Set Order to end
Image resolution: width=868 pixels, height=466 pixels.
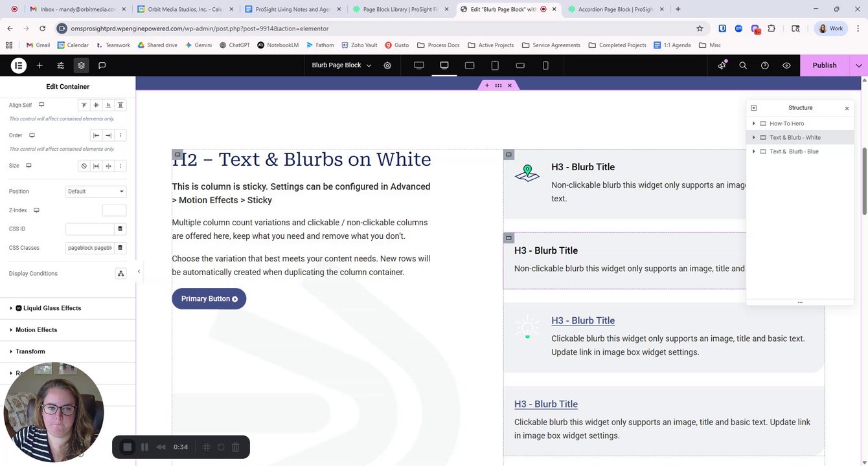(x=108, y=135)
